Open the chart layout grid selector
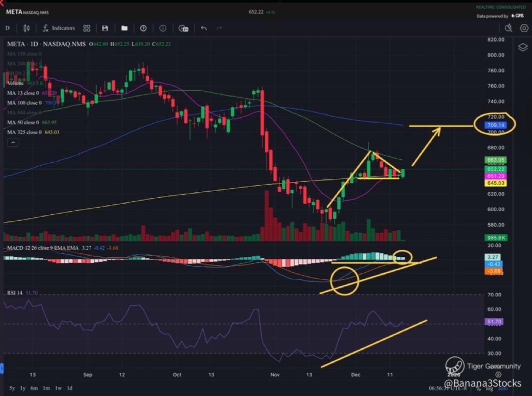This screenshot has width=532, height=396. (x=87, y=28)
